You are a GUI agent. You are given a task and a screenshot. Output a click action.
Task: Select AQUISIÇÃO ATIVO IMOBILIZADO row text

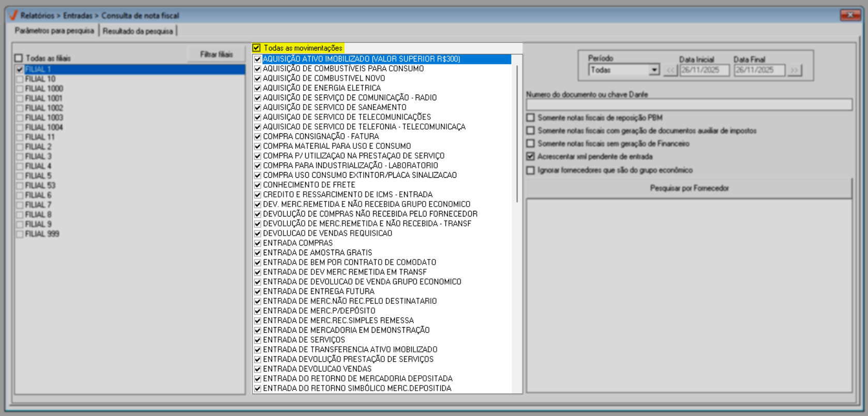362,59
